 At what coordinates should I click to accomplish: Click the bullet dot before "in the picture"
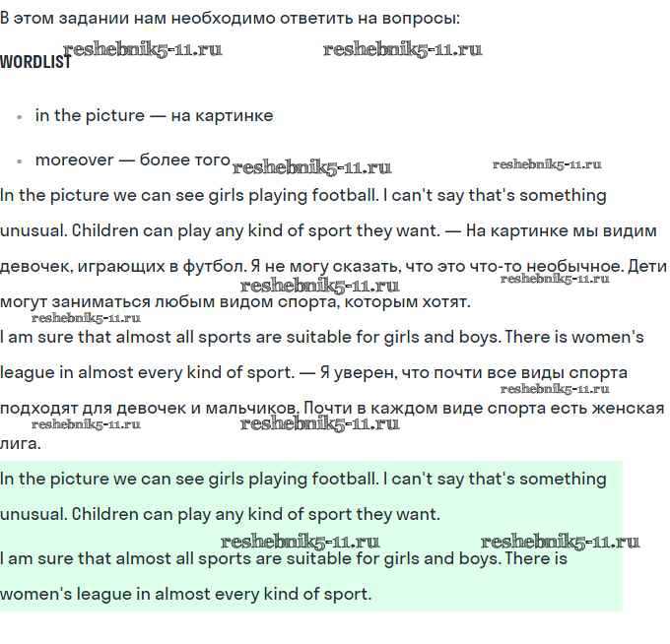tap(20, 116)
